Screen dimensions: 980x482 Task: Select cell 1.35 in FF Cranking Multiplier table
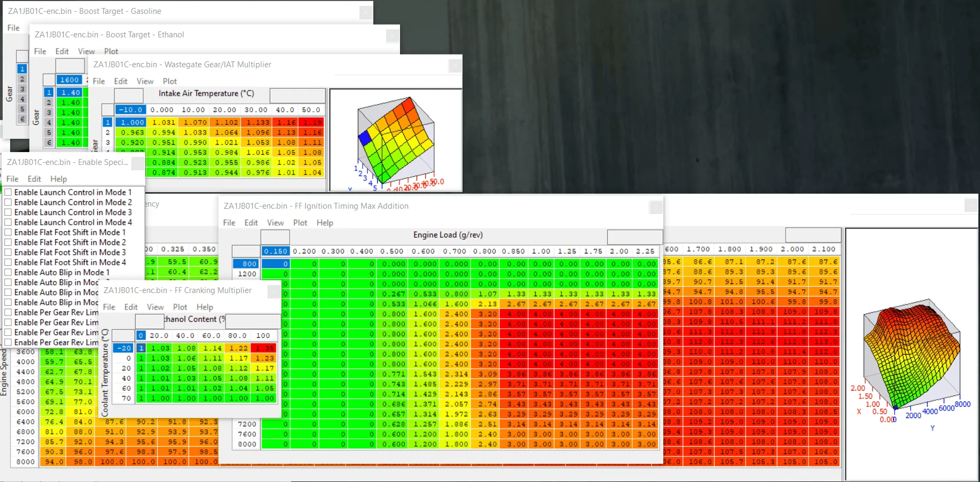[x=264, y=348]
